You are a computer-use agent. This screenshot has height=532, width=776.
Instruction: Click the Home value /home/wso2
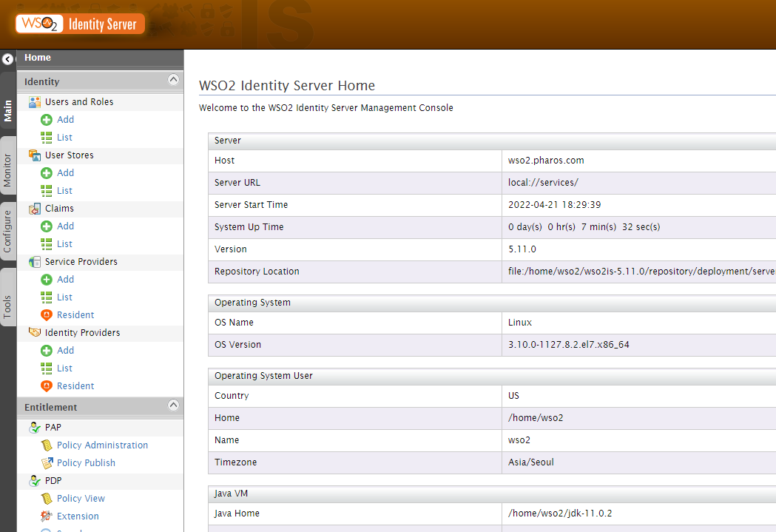tap(536, 418)
